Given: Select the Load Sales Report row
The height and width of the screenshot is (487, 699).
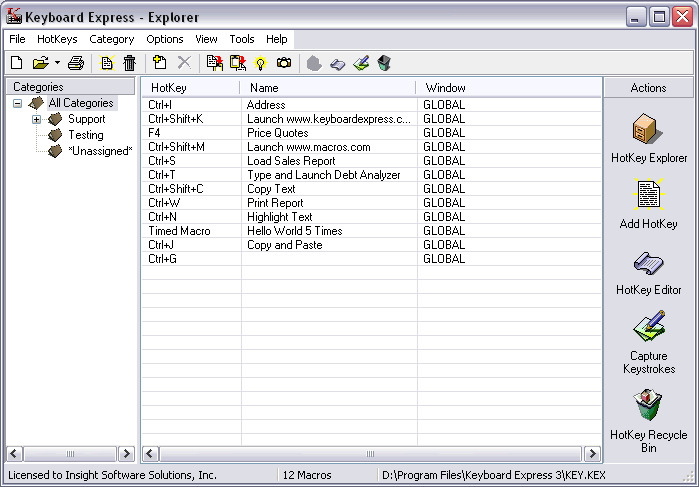Looking at the screenshot, I should [371, 161].
